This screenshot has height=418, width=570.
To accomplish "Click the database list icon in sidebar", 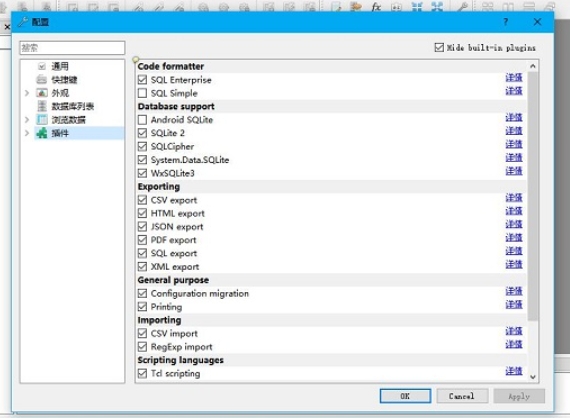I will click(x=42, y=106).
